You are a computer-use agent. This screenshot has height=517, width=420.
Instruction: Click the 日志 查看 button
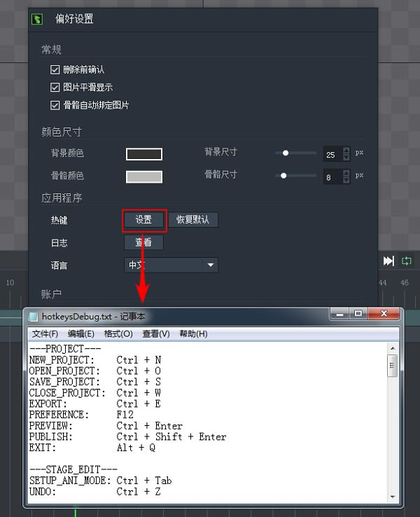tap(143, 242)
